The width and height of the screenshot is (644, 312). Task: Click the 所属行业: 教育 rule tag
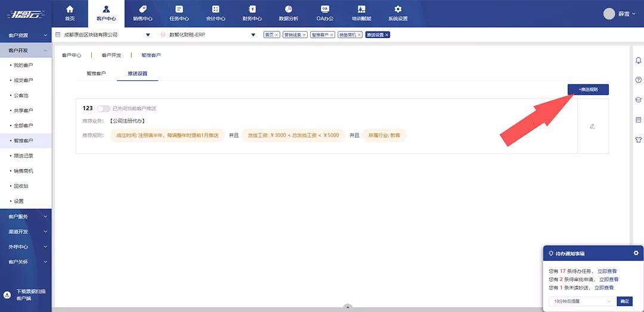[x=384, y=135]
